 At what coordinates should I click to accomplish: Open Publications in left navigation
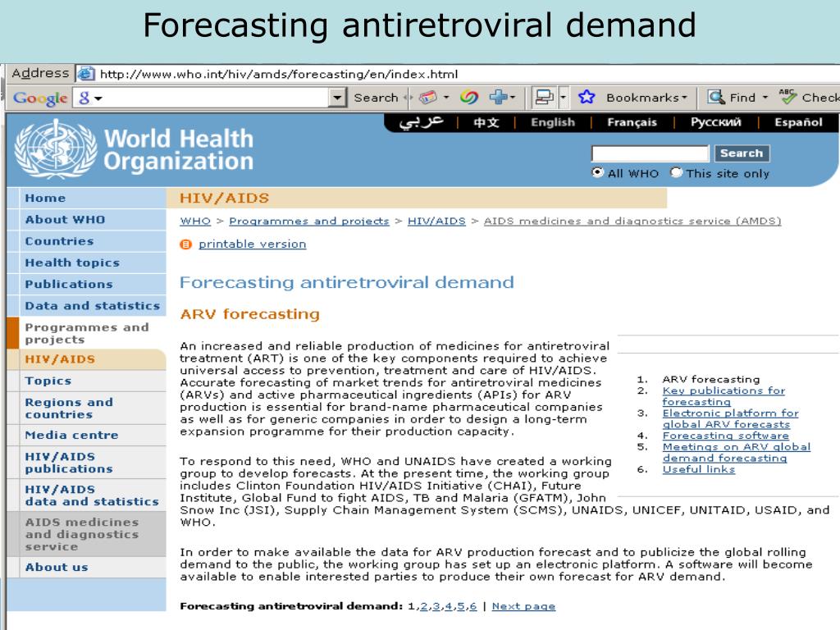click(87, 284)
